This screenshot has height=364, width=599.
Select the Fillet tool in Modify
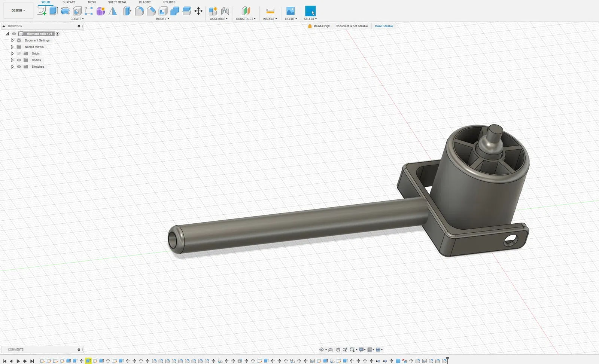click(x=139, y=11)
